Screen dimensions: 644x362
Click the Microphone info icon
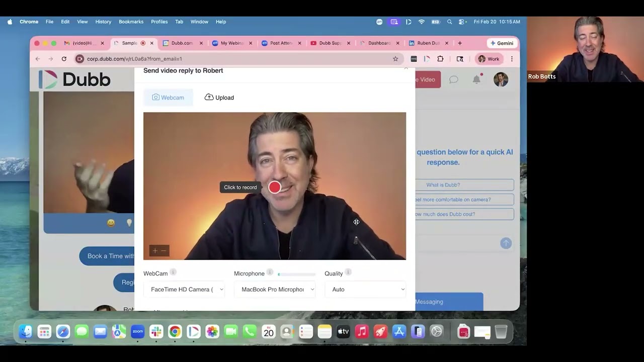270,273
